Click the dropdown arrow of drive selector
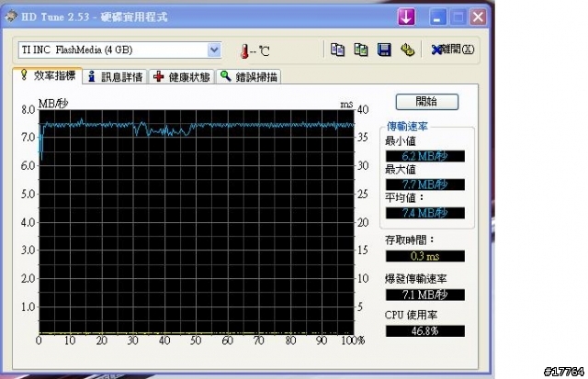The width and height of the screenshot is (588, 379). (x=214, y=50)
